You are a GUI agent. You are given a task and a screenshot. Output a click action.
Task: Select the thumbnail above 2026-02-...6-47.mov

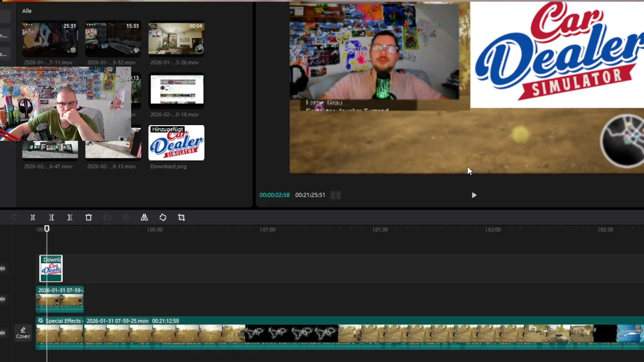point(50,150)
